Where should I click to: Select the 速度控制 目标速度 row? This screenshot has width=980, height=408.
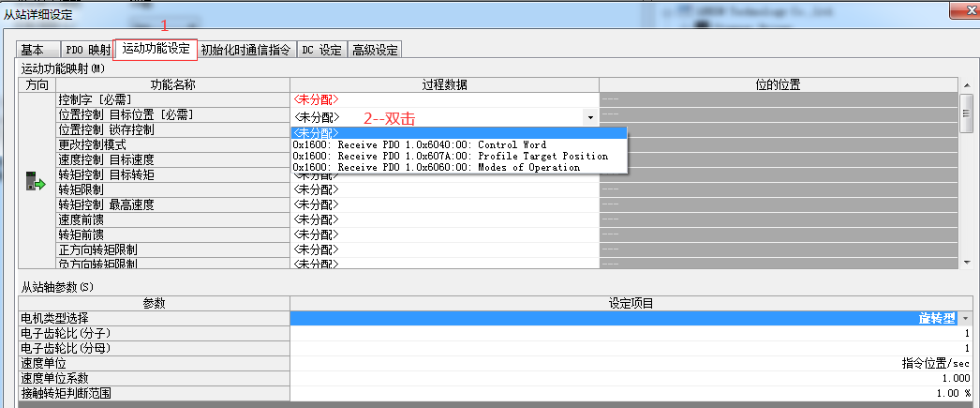coord(172,159)
